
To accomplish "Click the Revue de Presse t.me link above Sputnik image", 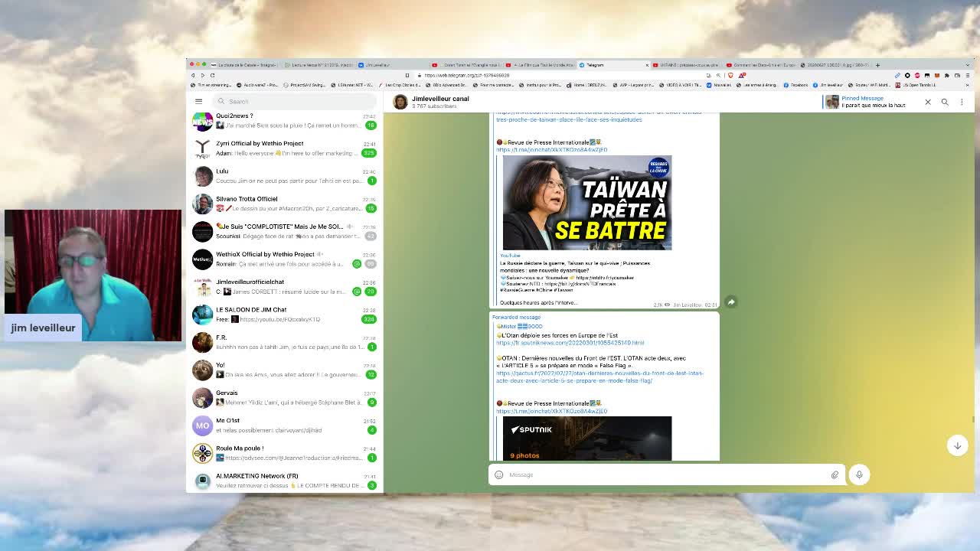I will (x=551, y=411).
